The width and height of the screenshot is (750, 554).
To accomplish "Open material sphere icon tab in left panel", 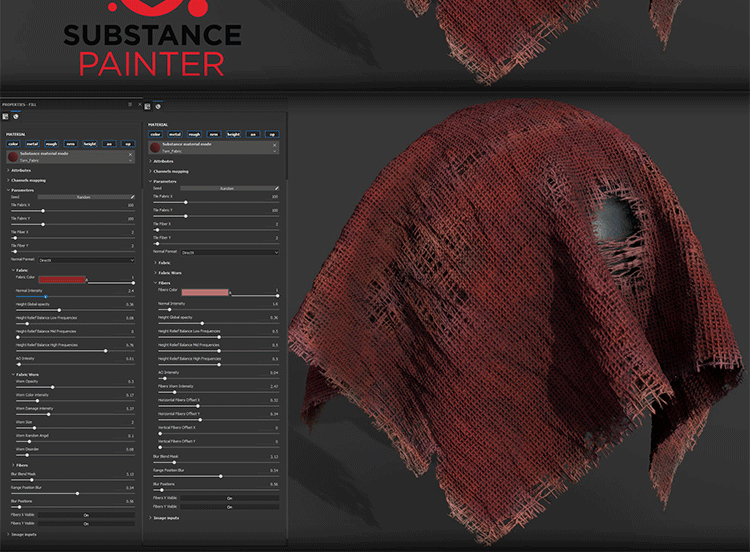I will (16, 116).
